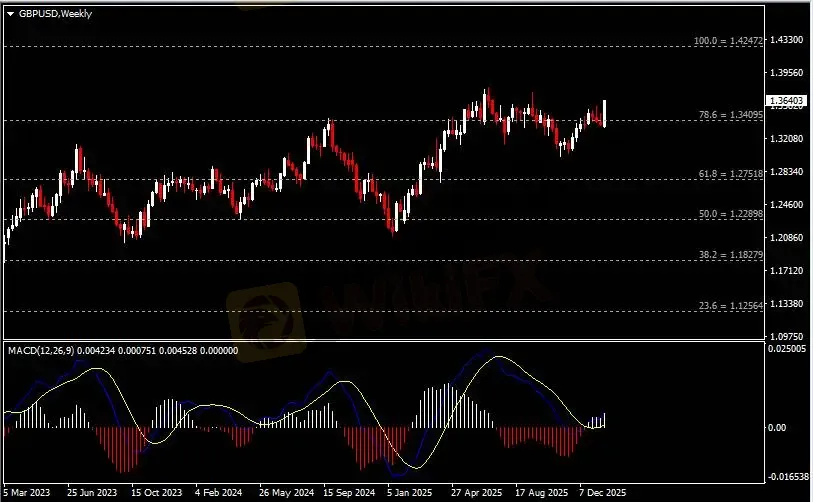Select the 27 Apr 2025 date label
813x502 pixels.
(x=476, y=492)
